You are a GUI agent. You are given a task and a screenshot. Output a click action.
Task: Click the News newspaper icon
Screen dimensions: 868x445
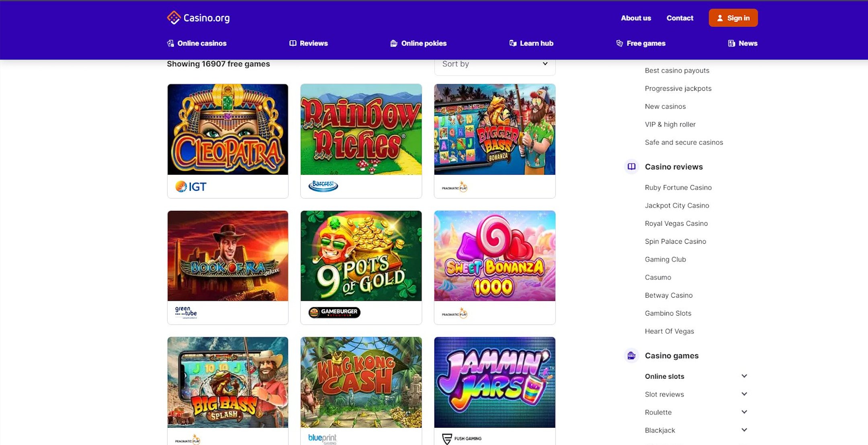(x=731, y=43)
